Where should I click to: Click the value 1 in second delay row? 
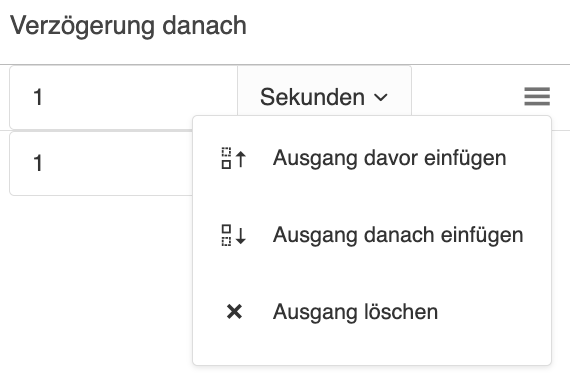click(x=38, y=163)
